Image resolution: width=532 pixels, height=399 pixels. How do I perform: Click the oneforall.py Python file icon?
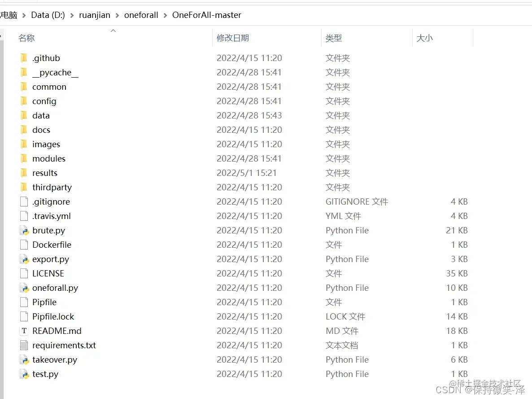pos(24,288)
